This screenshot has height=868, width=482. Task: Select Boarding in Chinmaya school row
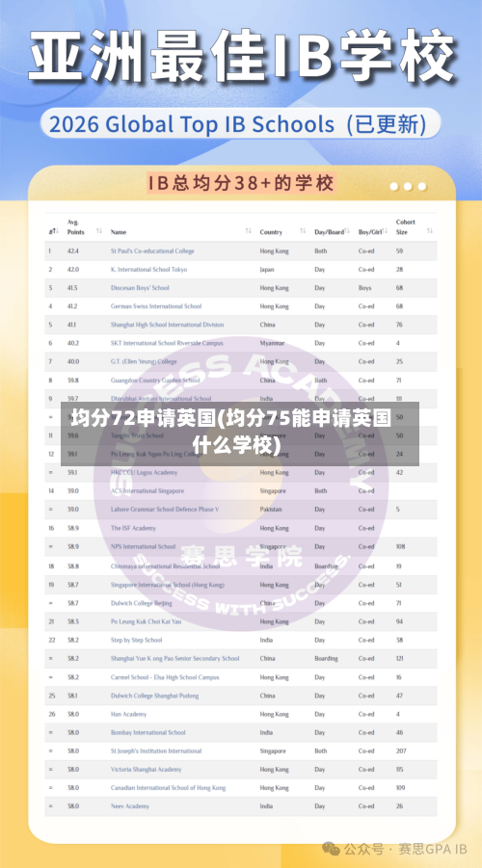point(326,566)
